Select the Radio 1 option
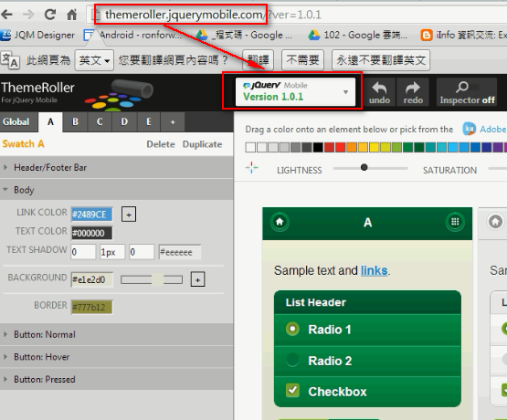This screenshot has height=420, width=507. click(x=367, y=330)
